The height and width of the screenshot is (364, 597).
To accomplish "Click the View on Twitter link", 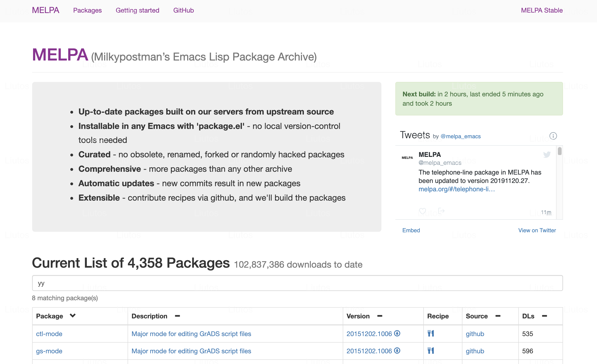I will coord(537,230).
